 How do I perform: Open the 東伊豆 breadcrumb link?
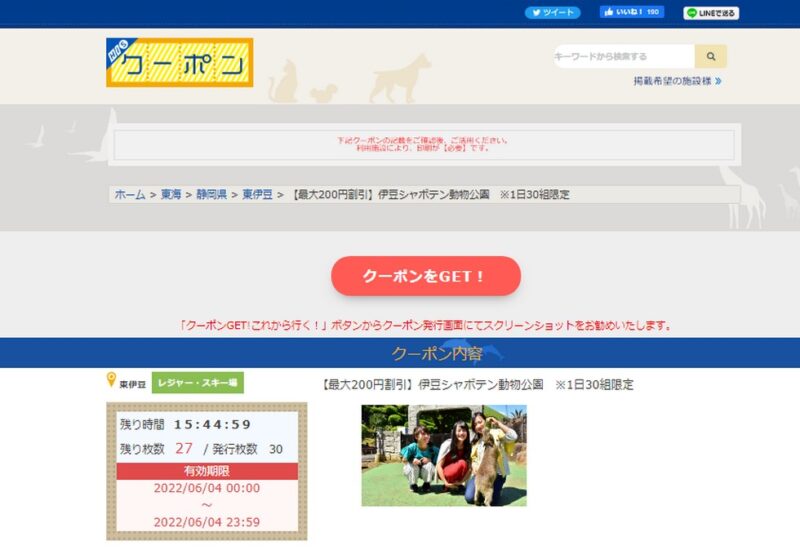257,195
